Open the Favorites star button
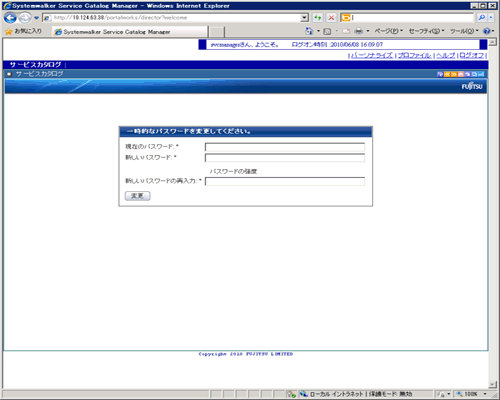 point(23,31)
